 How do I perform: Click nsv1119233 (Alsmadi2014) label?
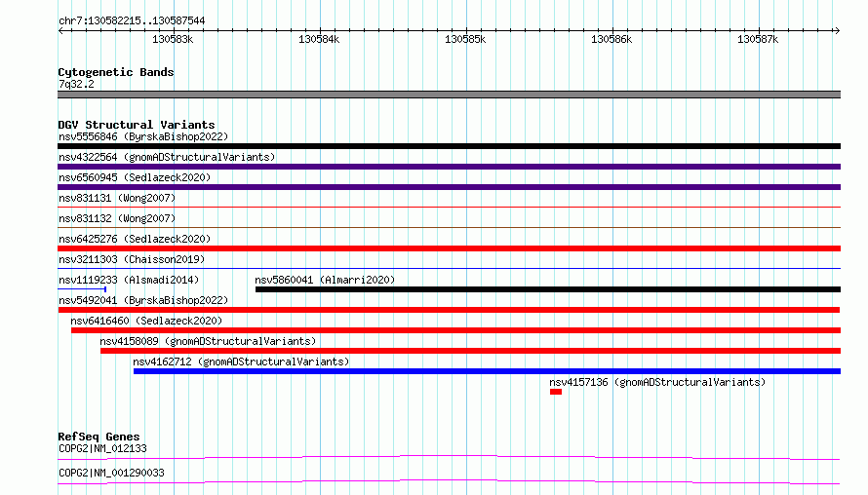pos(129,280)
